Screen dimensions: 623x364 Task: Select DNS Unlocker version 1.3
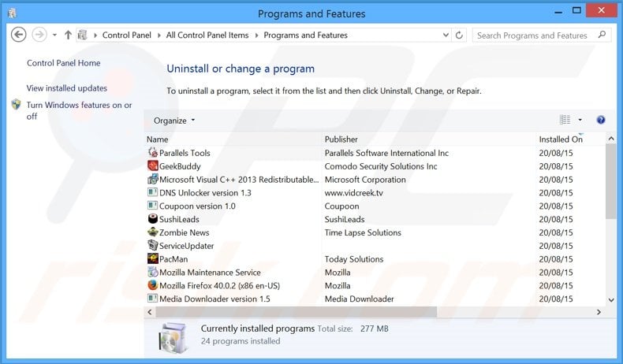205,193
